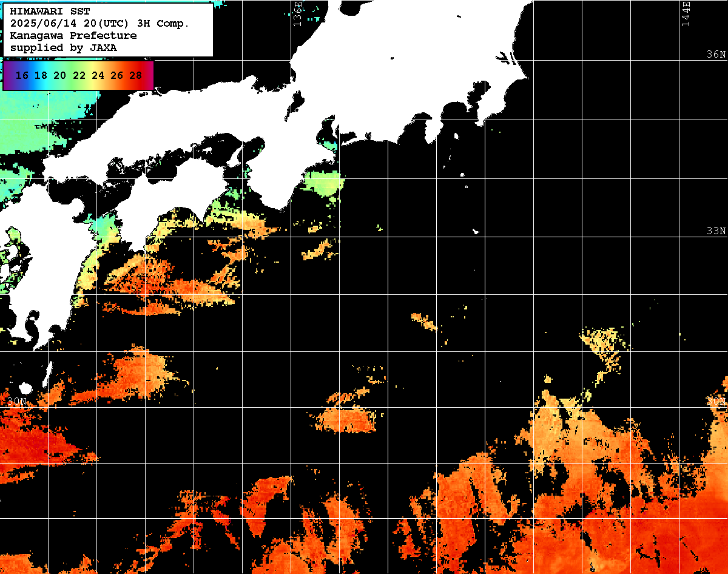Click the 'supplied by JAXA' credit text
Screen dimensions: 728x574
coord(64,47)
